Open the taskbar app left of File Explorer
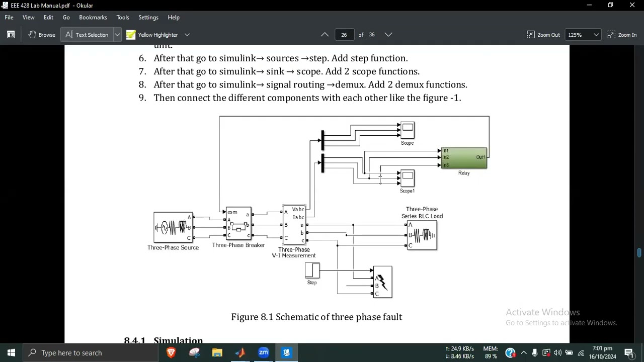Viewport: 644px width, 362px height. [x=194, y=353]
